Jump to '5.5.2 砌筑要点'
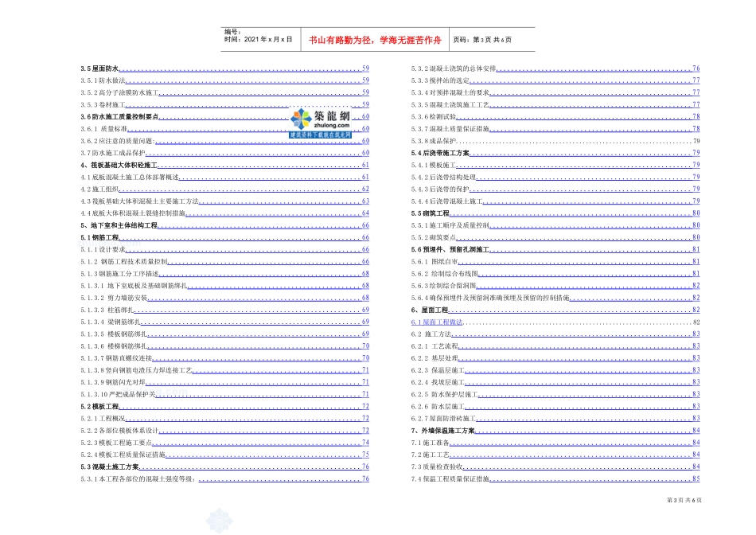 (555, 237)
